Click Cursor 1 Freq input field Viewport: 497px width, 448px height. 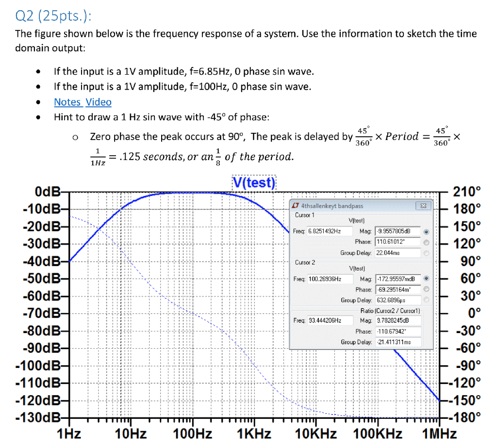[330, 231]
